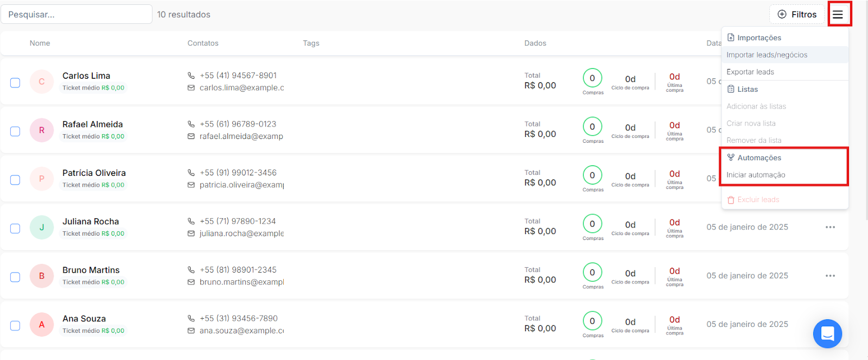Tick the checkbox for Rafael Almeida
This screenshot has height=360, width=868.
click(15, 131)
